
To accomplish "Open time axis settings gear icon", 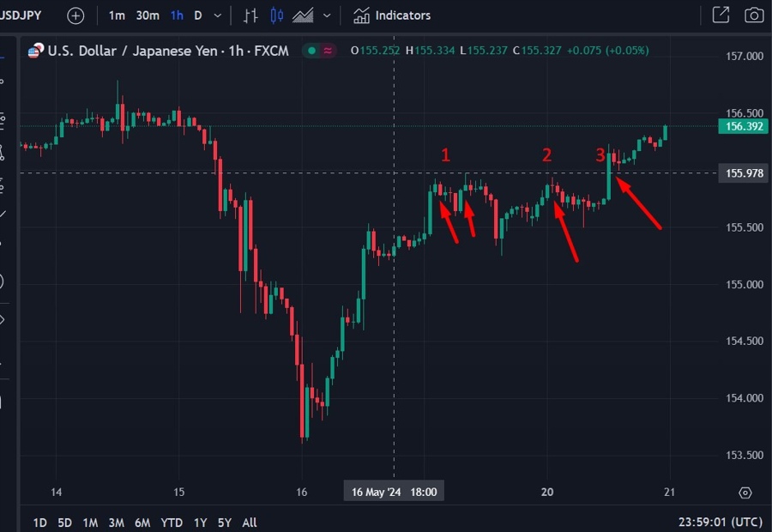I will click(745, 493).
